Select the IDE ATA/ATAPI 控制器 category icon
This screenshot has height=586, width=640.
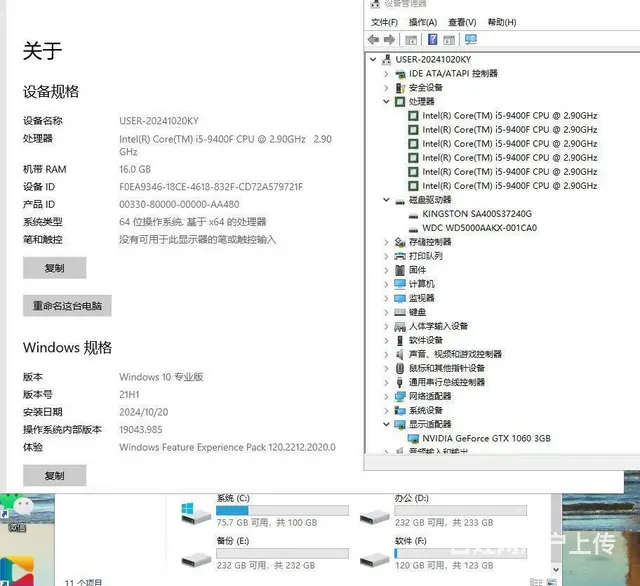point(400,74)
